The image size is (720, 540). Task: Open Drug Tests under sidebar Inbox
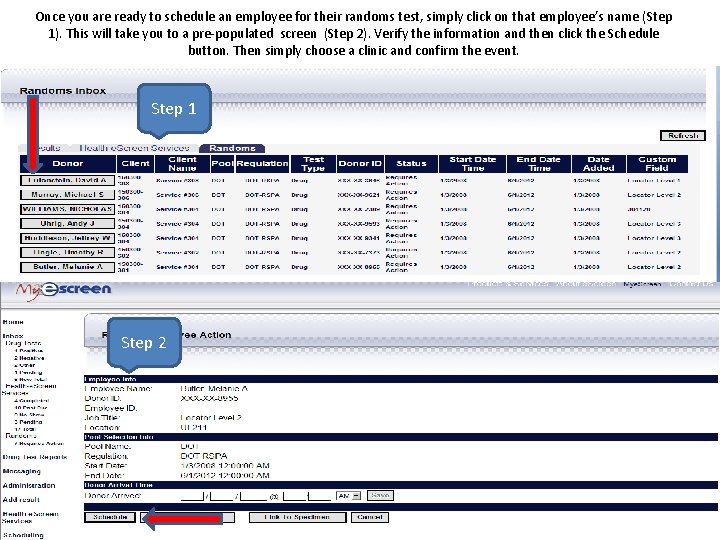tap(23, 343)
